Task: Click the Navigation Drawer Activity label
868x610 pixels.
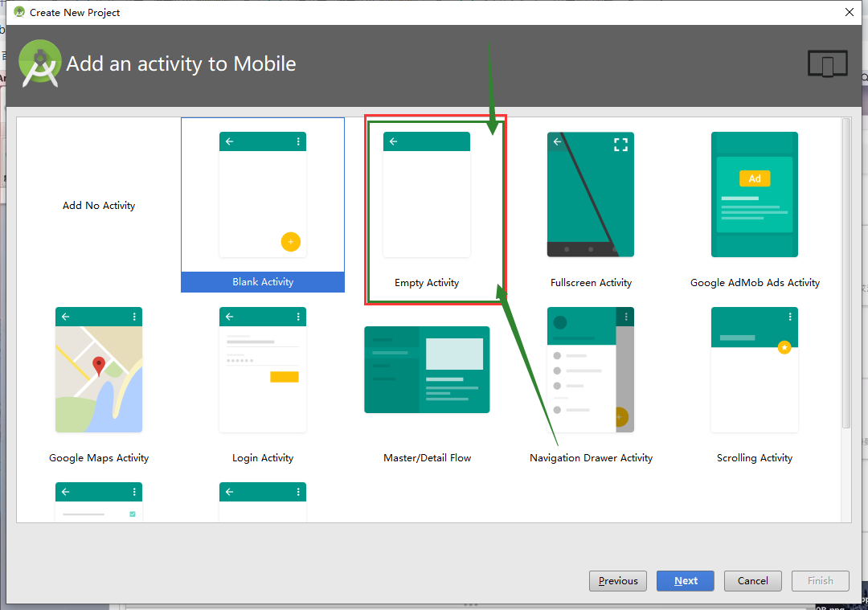Action: (591, 458)
